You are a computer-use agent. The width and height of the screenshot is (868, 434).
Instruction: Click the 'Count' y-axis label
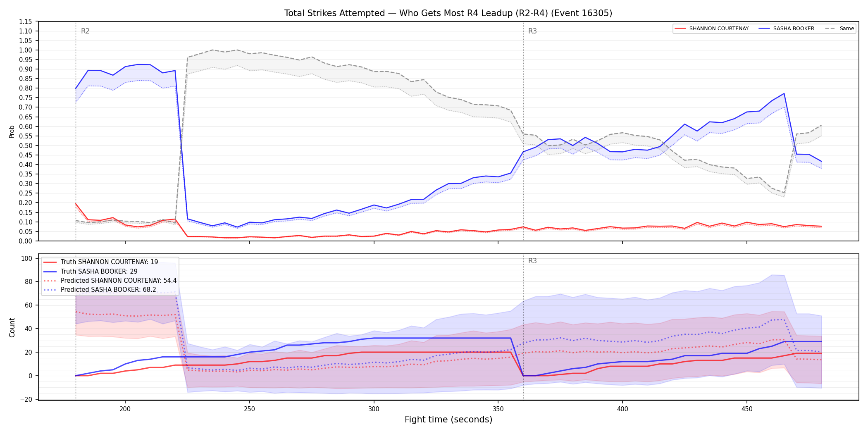pos(12,327)
